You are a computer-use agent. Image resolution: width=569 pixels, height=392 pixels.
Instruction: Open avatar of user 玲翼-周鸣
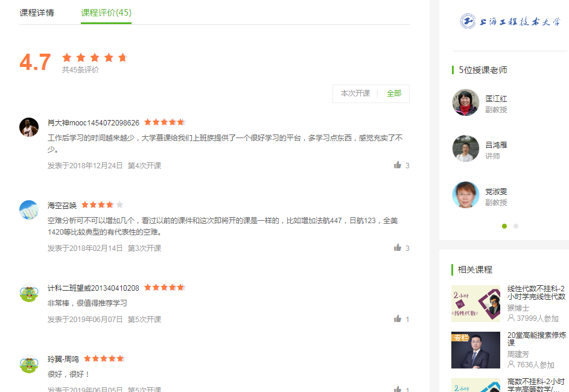point(29,364)
